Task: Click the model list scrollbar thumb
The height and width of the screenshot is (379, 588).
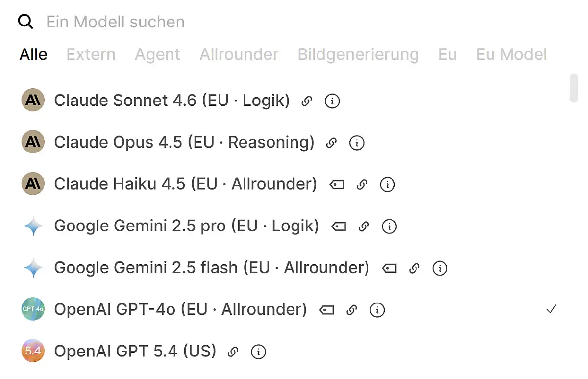Action: coord(574,88)
